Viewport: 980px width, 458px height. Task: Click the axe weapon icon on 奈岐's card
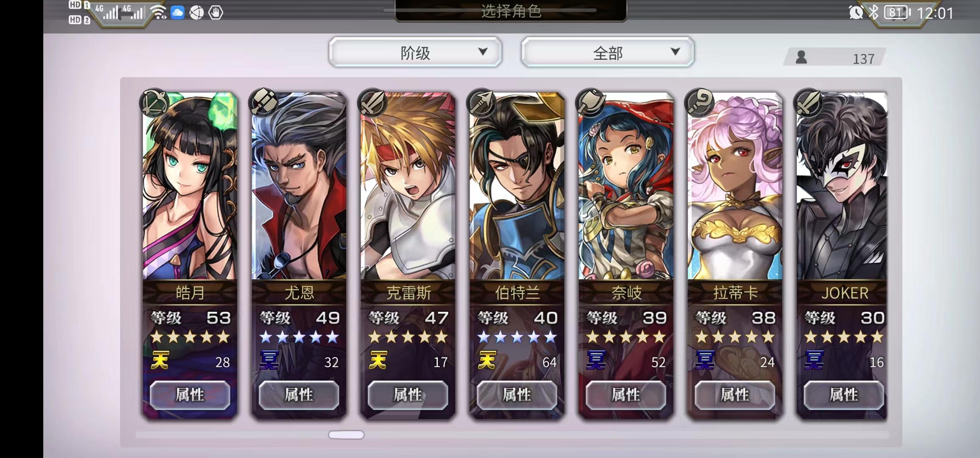tap(591, 103)
